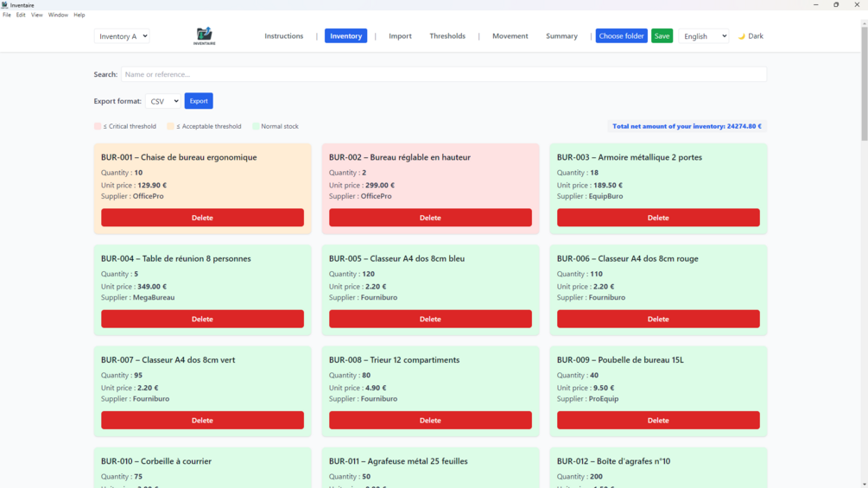Click the Inventaire logo icon
Viewport: 868px width, 488px height.
point(205,36)
